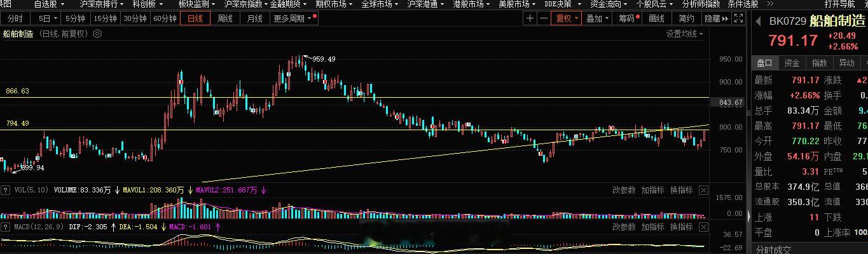Select 月线 monthly period
This screenshot has height=254, width=868.
click(x=254, y=18)
